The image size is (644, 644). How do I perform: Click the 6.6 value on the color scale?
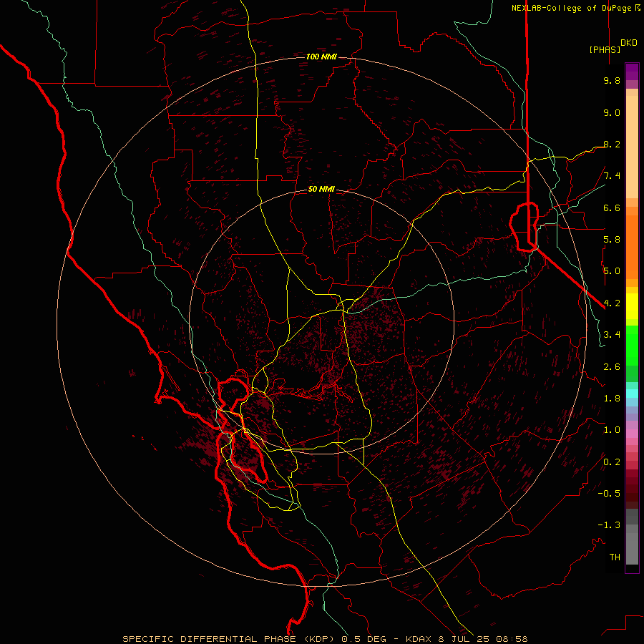(612, 208)
